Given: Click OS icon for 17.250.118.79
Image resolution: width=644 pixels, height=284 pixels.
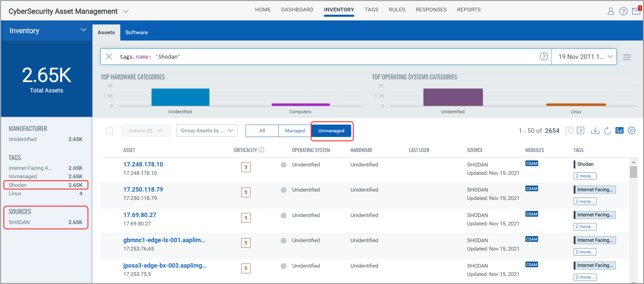Looking at the screenshot, I should 283,190.
